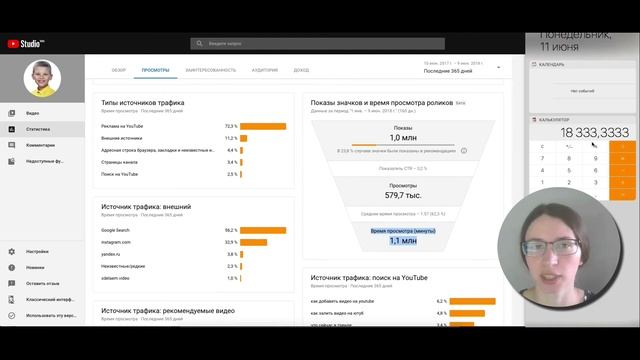This screenshot has height=360, width=640.
Task: Click calculator digit 7
Action: click(x=542, y=158)
